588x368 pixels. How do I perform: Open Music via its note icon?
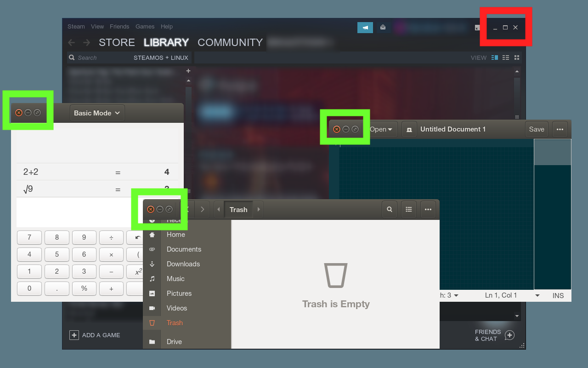click(x=152, y=279)
